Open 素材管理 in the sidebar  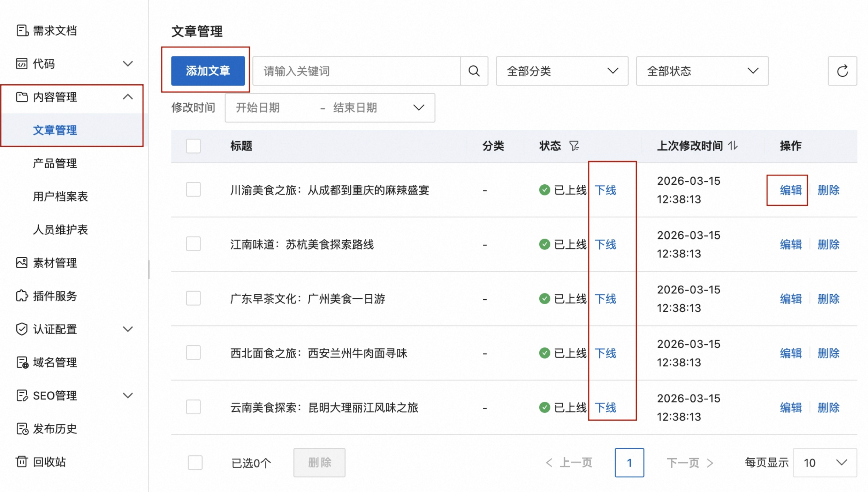pos(54,263)
